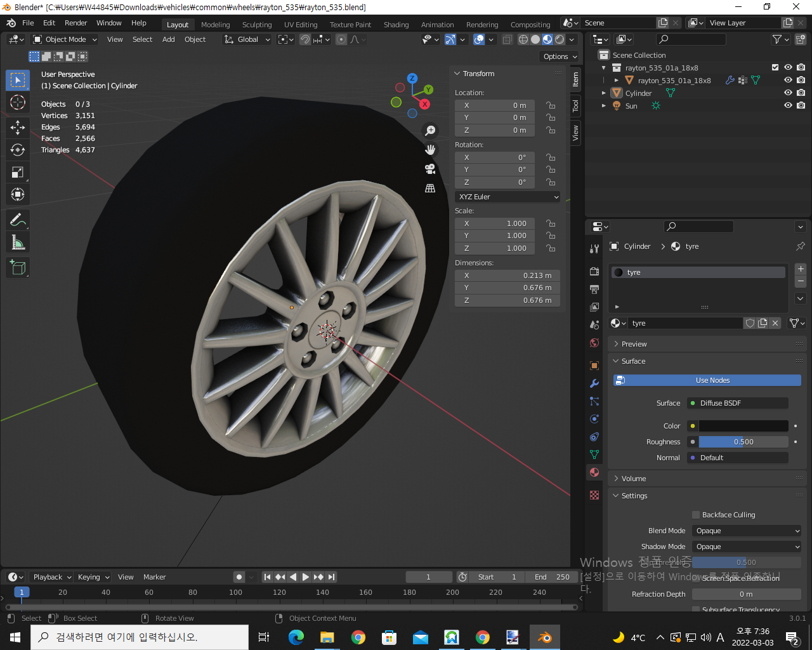
Task: Expand the Volume panel
Action: point(634,479)
